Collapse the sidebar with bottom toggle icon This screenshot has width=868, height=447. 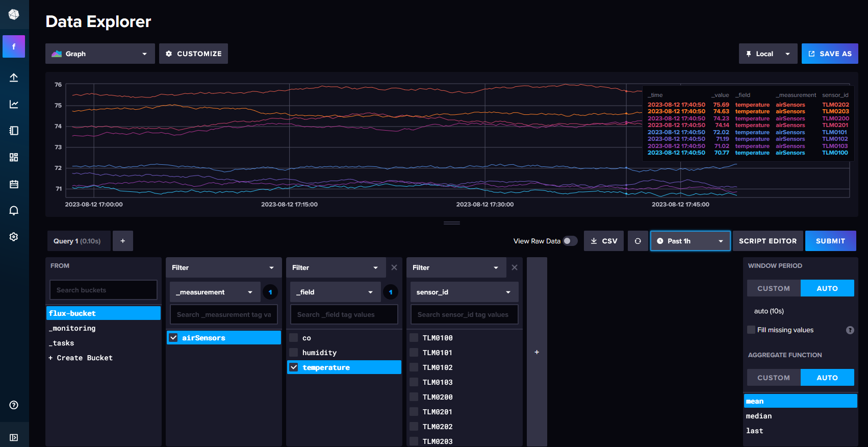pyautogui.click(x=14, y=437)
